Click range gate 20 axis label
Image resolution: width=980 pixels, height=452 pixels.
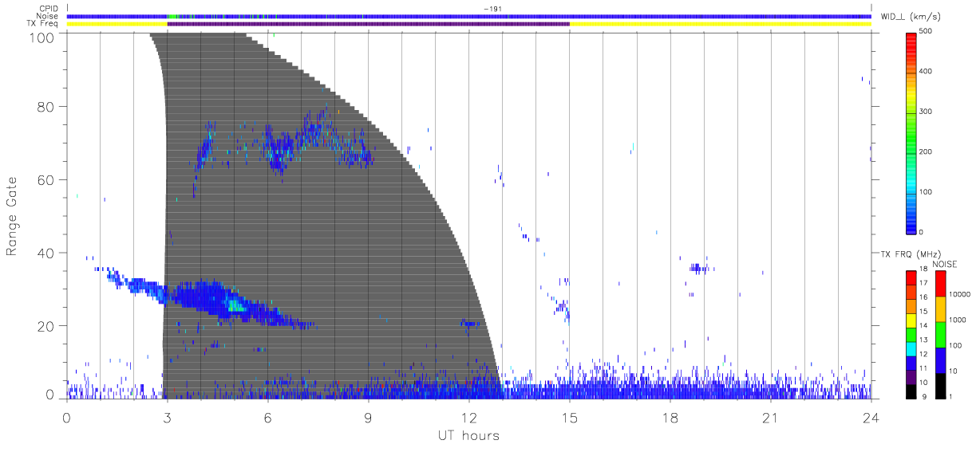(46, 326)
